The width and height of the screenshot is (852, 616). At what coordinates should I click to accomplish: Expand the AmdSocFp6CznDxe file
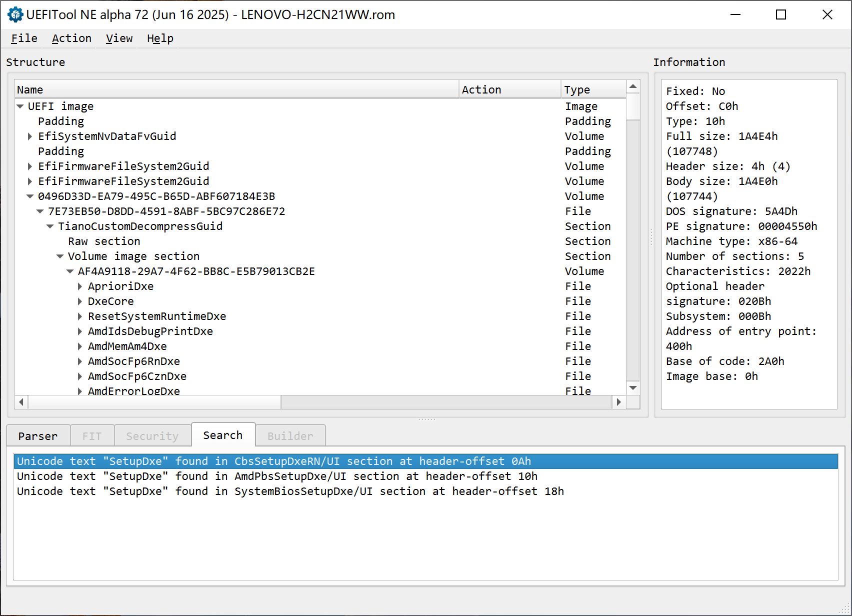[x=80, y=376]
